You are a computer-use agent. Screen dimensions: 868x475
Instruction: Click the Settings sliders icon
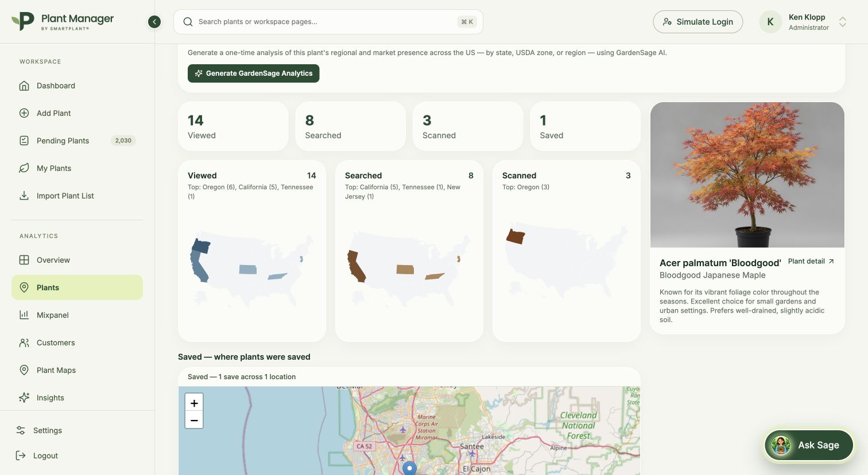[x=21, y=430]
